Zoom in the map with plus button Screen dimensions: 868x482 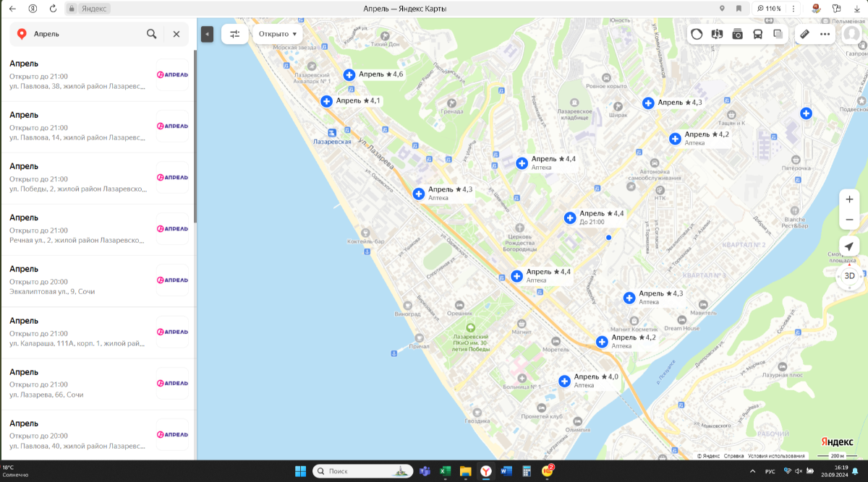coord(849,199)
